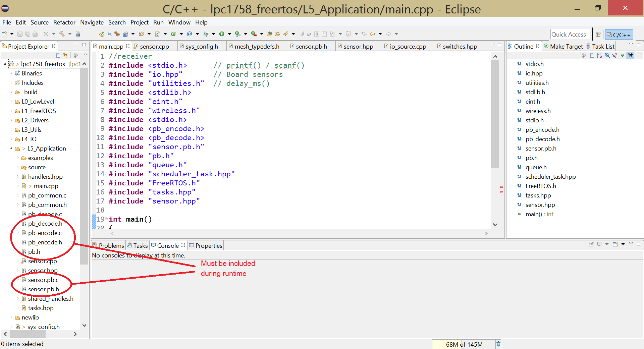This screenshot has height=349, width=644.
Task: Open the Navigate menu
Action: (x=92, y=22)
